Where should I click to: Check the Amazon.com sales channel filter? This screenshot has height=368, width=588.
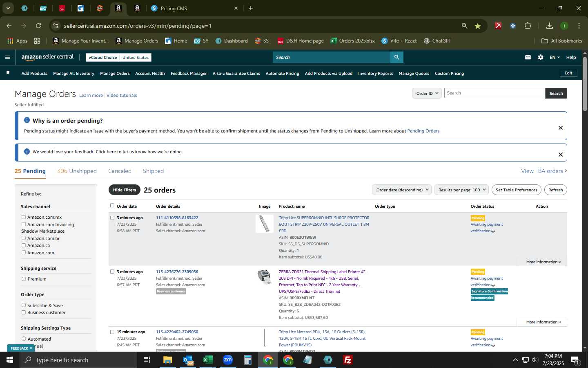24,252
